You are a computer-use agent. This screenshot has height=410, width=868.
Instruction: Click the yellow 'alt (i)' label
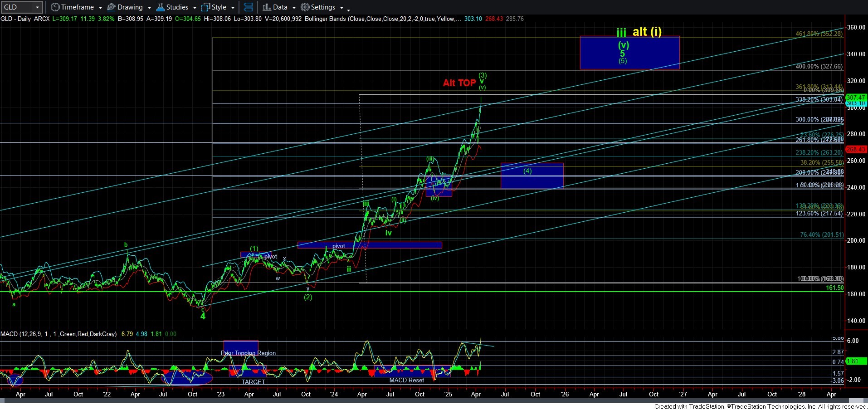click(647, 32)
